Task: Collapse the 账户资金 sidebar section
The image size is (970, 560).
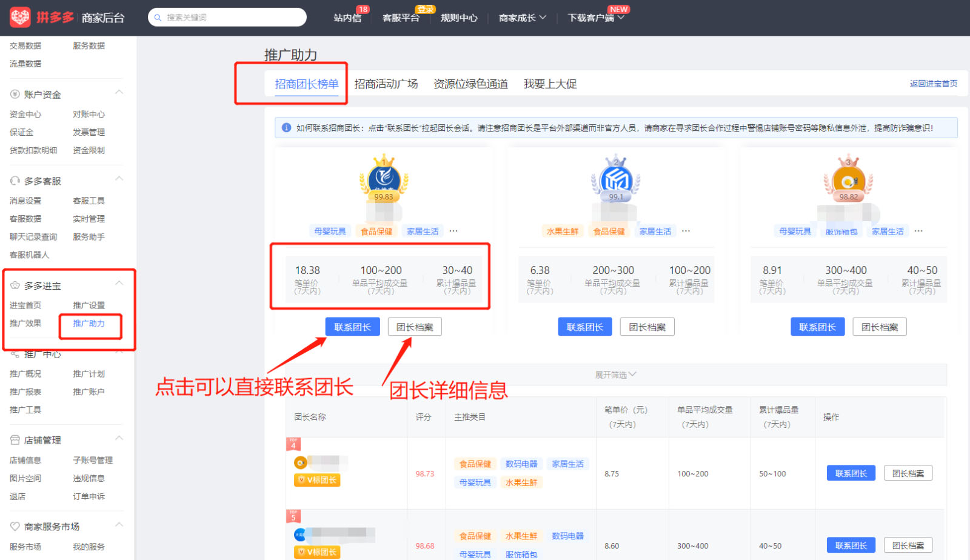Action: click(119, 93)
